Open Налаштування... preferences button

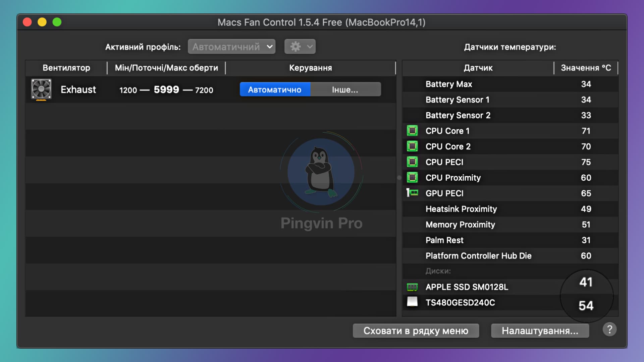tap(540, 331)
